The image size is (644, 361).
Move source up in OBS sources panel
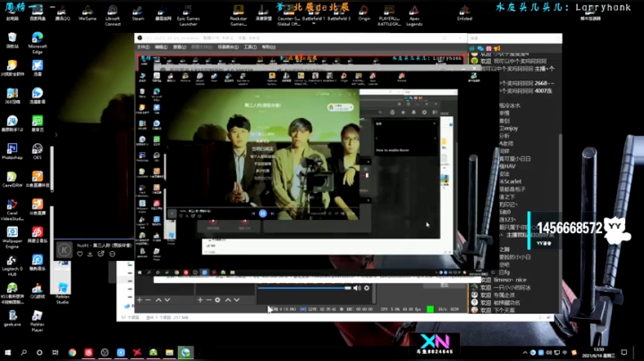point(228,300)
